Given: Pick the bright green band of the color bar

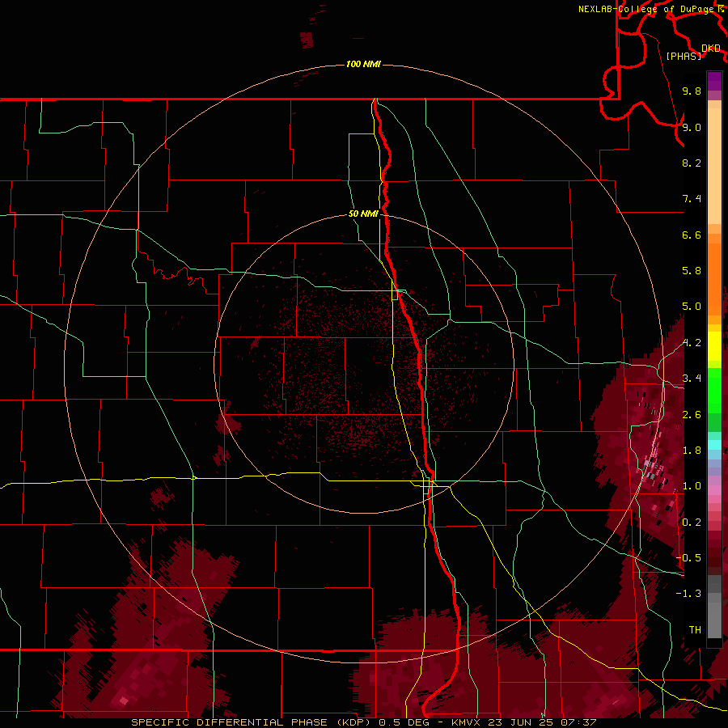Looking at the screenshot, I should 714,391.
